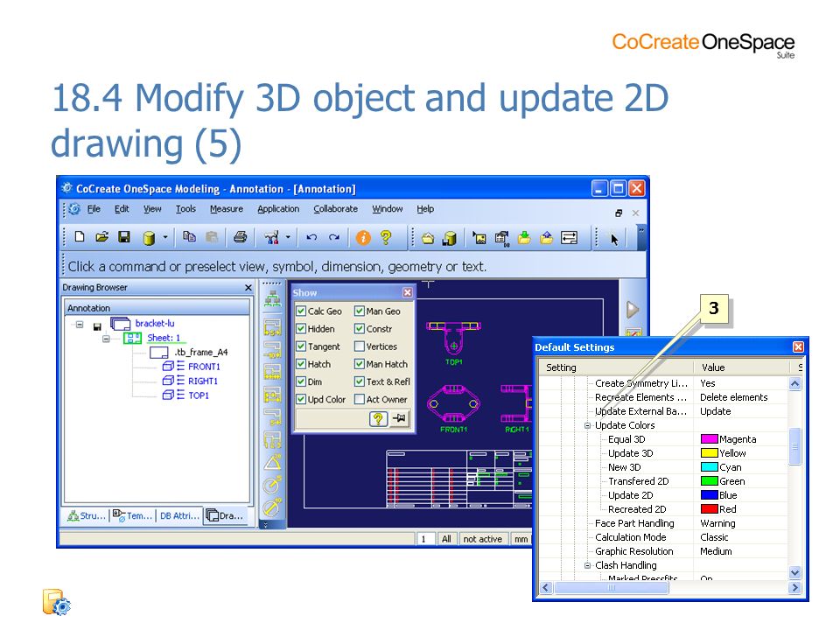The width and height of the screenshot is (840, 630).
Task: Click the New file toolbar icon
Action: point(80,237)
